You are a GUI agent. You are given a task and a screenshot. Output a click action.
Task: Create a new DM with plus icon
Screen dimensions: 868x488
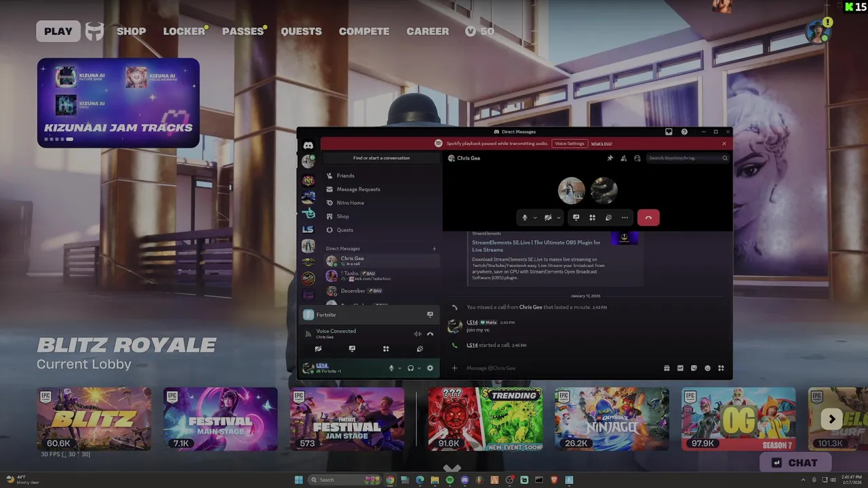click(435, 249)
